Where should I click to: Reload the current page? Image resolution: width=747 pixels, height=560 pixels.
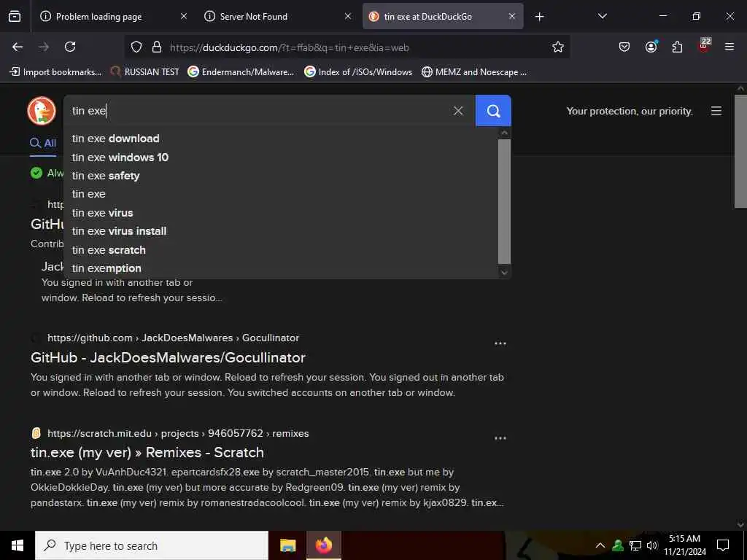click(70, 47)
